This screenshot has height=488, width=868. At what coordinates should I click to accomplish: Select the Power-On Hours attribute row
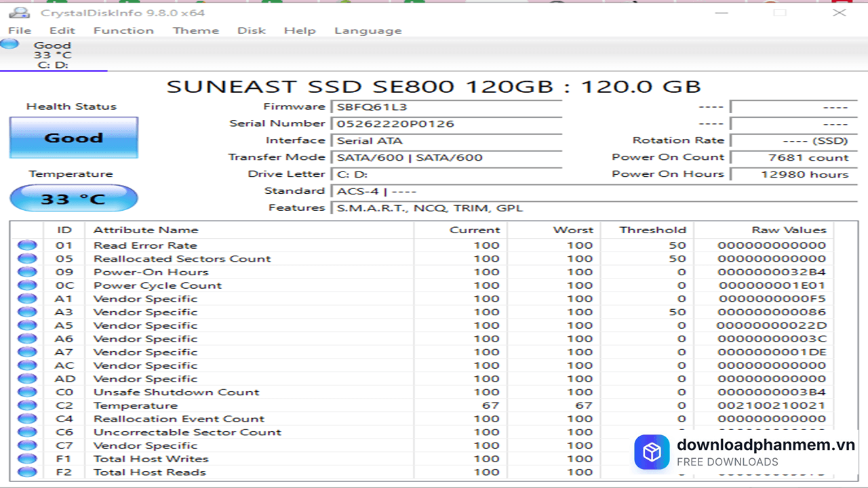pyautogui.click(x=151, y=272)
